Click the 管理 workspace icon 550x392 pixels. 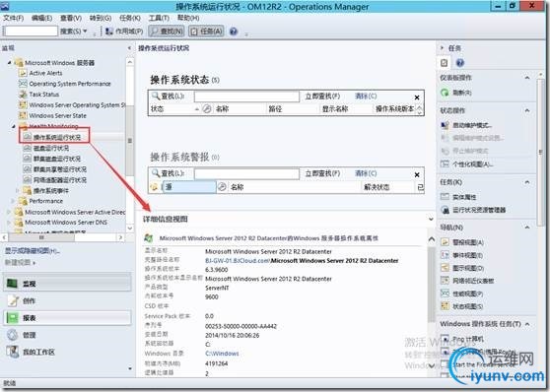tap(13, 335)
